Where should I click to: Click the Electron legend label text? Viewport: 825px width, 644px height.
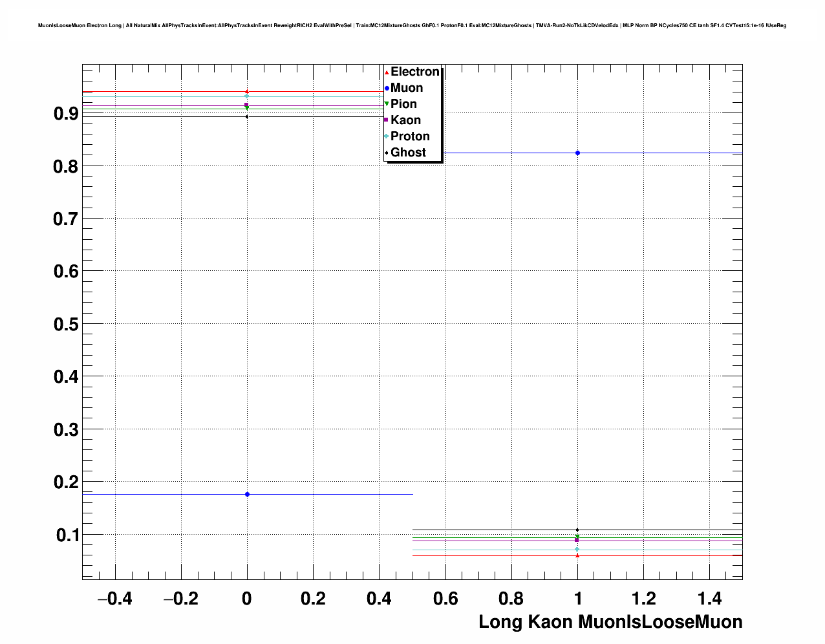[x=414, y=72]
